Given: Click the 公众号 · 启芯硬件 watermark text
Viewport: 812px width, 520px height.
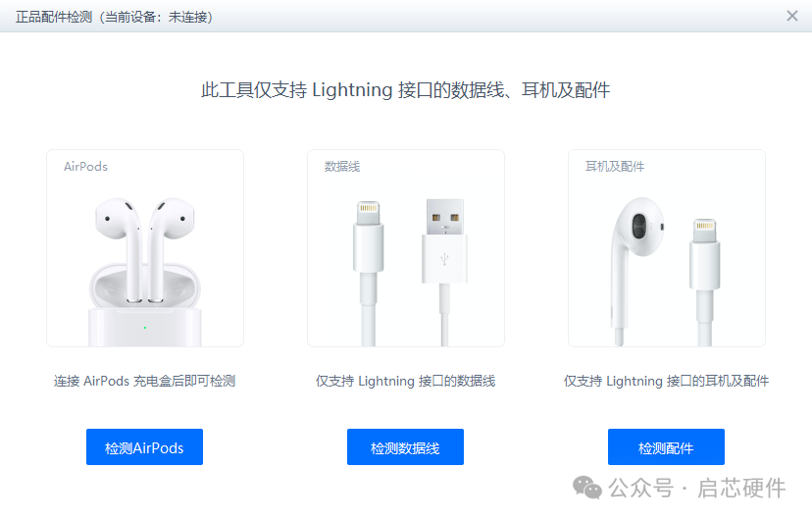Looking at the screenshot, I should click(697, 488).
